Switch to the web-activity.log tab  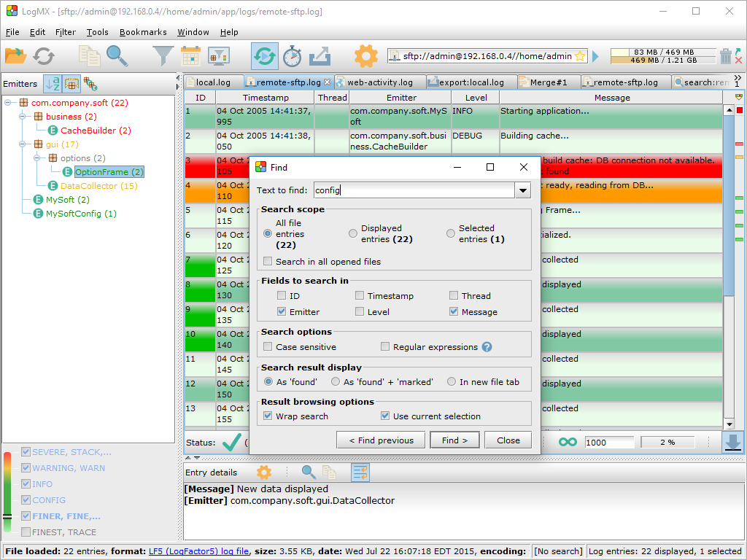(x=379, y=82)
